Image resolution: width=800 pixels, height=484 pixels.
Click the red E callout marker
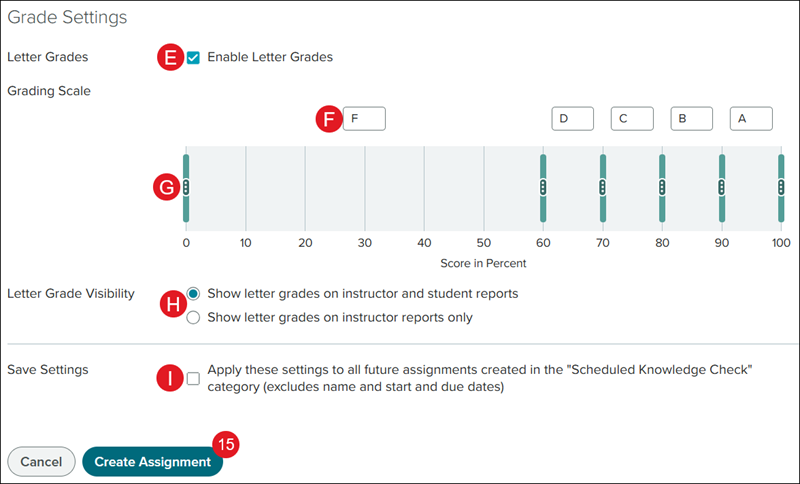pos(170,57)
